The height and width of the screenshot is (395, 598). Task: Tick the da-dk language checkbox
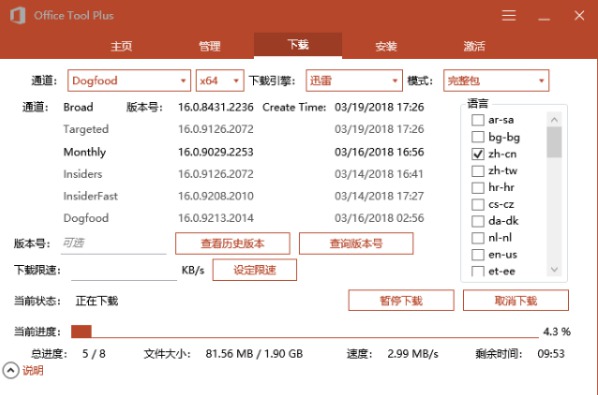click(478, 221)
